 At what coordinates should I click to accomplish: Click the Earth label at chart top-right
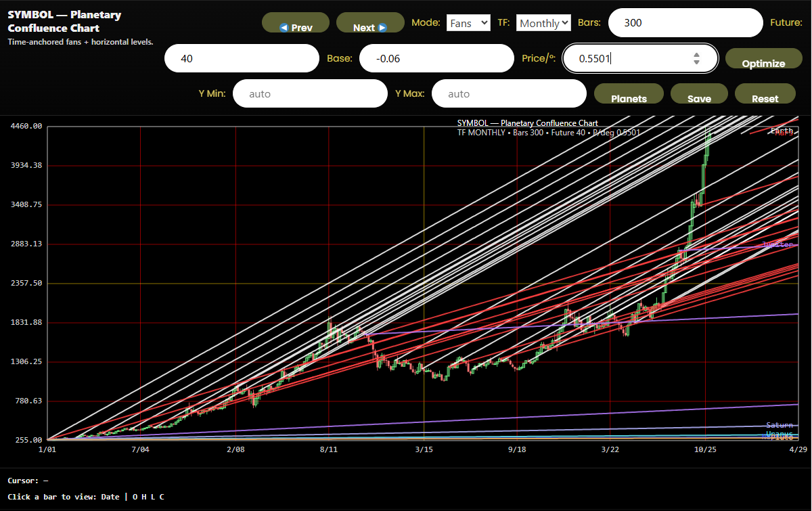[x=782, y=131]
